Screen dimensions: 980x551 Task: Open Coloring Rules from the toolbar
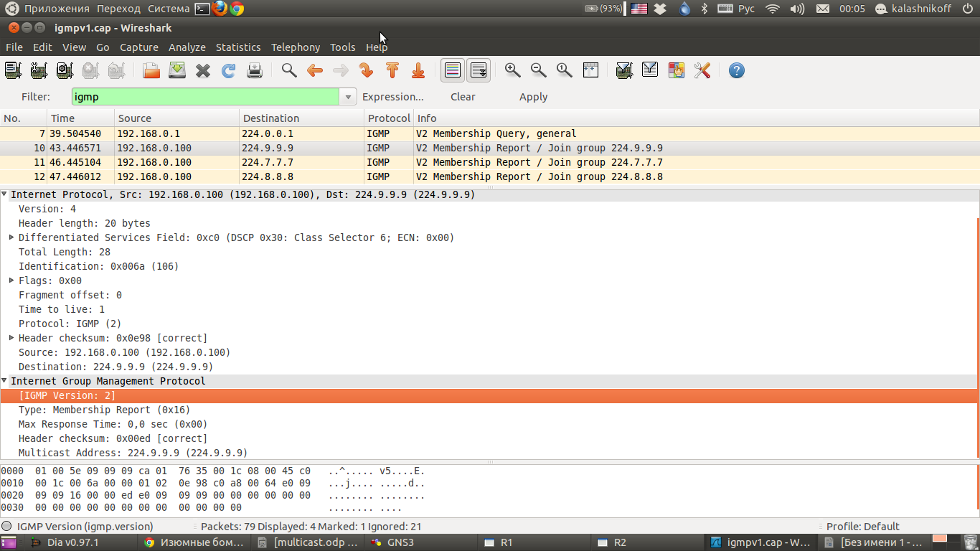point(676,70)
